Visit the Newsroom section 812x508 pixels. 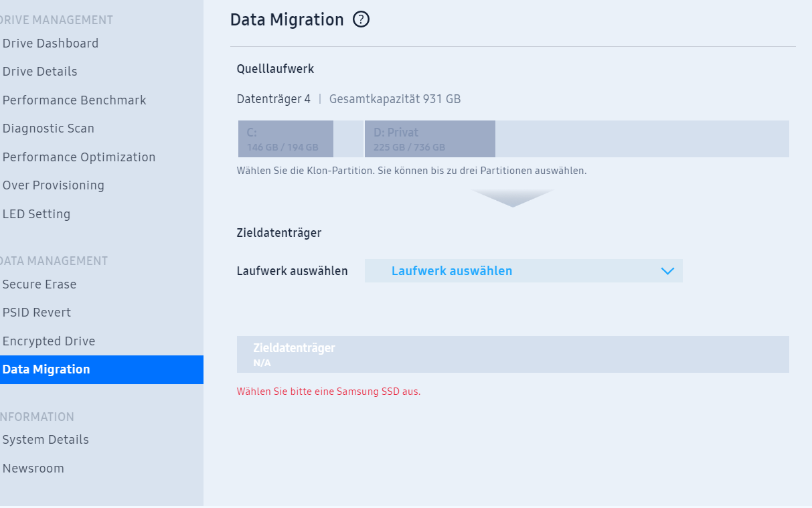pyautogui.click(x=33, y=469)
